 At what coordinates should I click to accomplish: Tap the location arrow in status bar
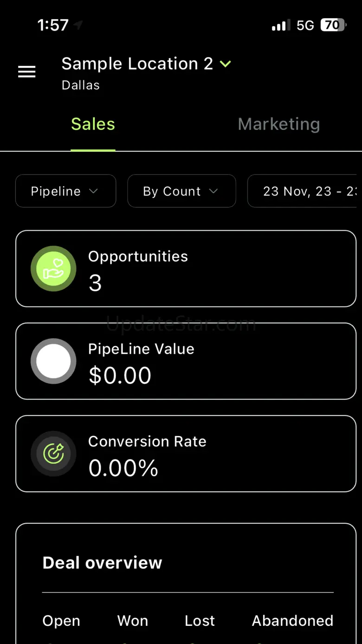pos(78,25)
